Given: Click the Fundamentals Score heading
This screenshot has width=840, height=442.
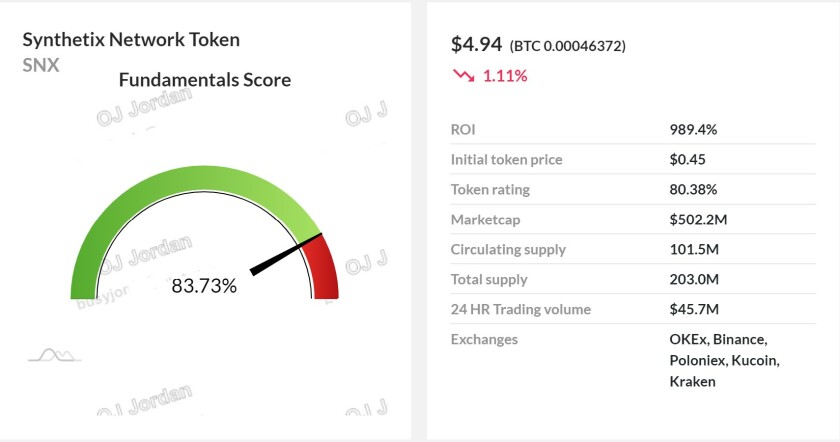Looking at the screenshot, I should click(x=205, y=80).
